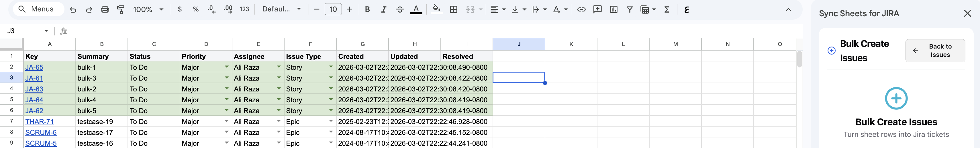
Task: Click the Issue Type header cell
Action: [310, 56]
